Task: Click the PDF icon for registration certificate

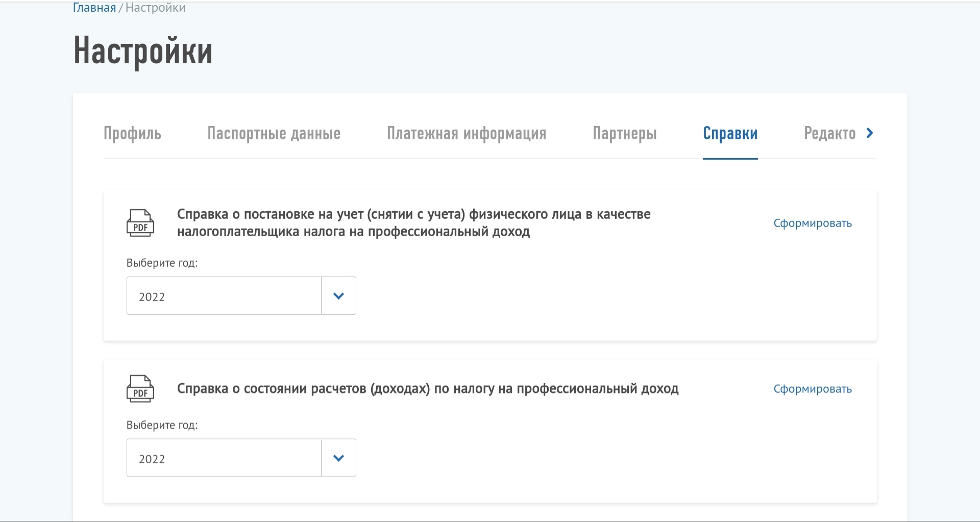Action: pos(140,223)
